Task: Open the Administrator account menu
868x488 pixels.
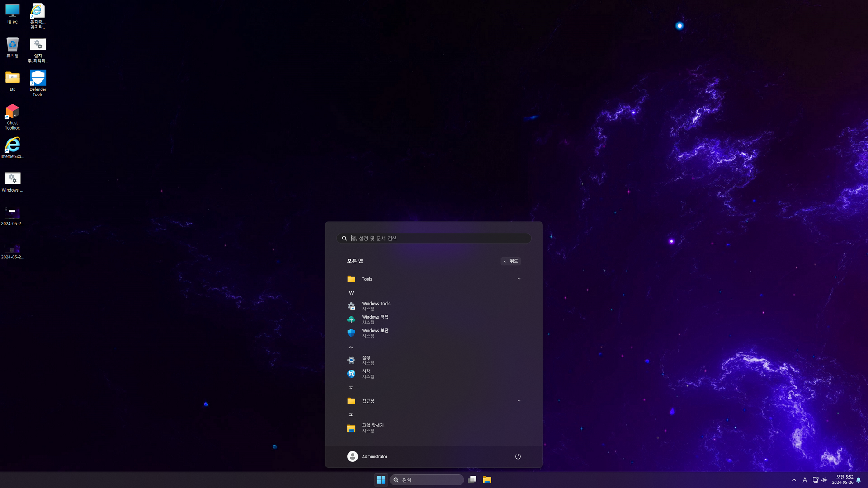Action: [367, 456]
